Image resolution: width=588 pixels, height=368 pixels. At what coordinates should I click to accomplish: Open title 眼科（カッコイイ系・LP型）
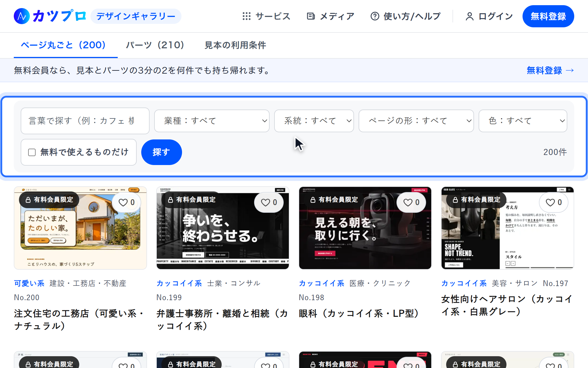360,313
